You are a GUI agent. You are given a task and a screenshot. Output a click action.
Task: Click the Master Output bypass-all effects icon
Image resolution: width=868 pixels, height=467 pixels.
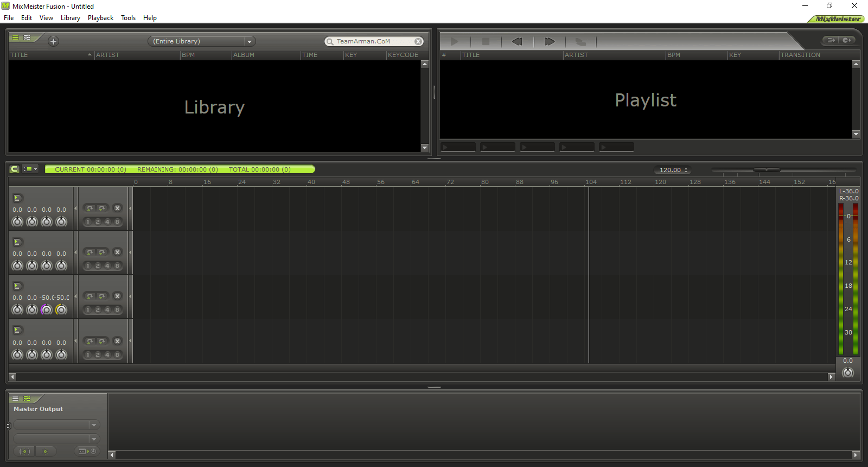25,451
